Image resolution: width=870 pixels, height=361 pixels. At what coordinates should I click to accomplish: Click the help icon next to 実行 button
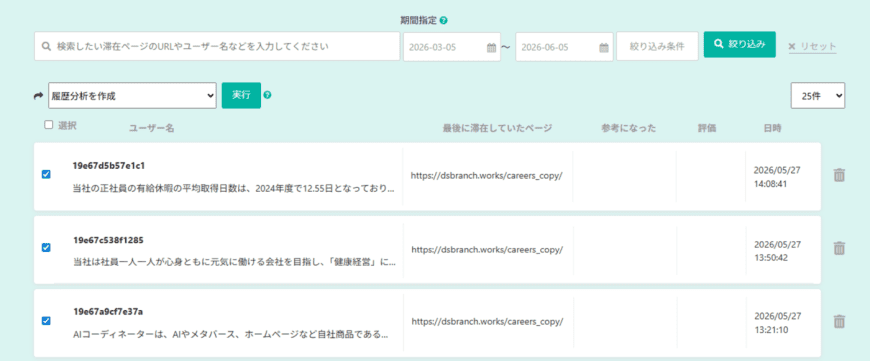(267, 95)
